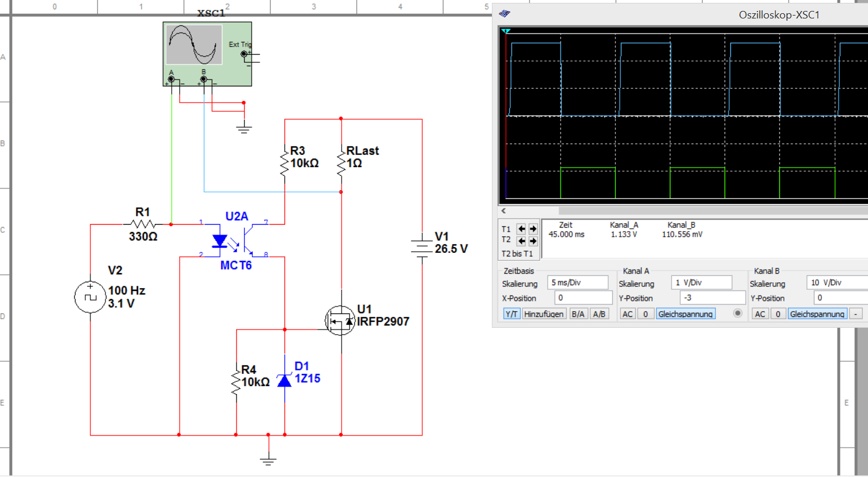Select Gleichspannung coupling for Kanal B
Image resolution: width=868 pixels, height=477 pixels.
click(x=817, y=314)
